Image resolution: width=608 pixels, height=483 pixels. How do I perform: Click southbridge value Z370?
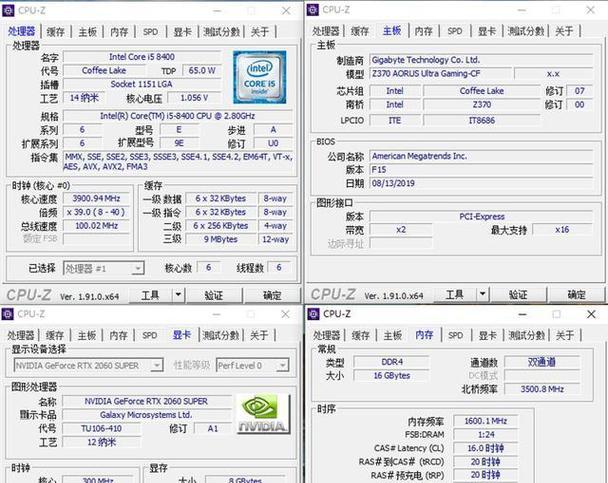[x=482, y=105]
